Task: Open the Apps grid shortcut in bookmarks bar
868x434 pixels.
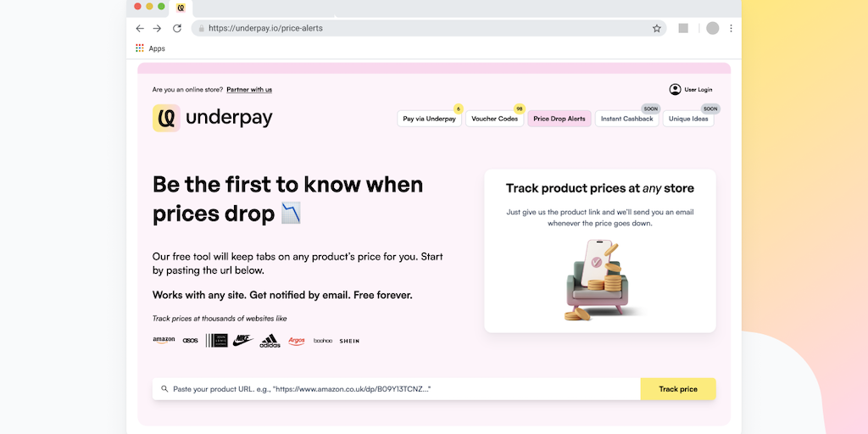Action: click(140, 48)
